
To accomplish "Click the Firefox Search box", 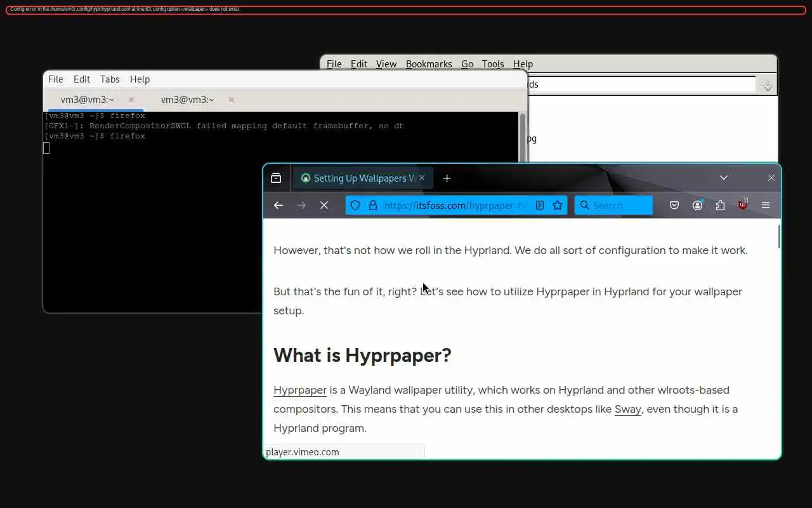I will (613, 205).
